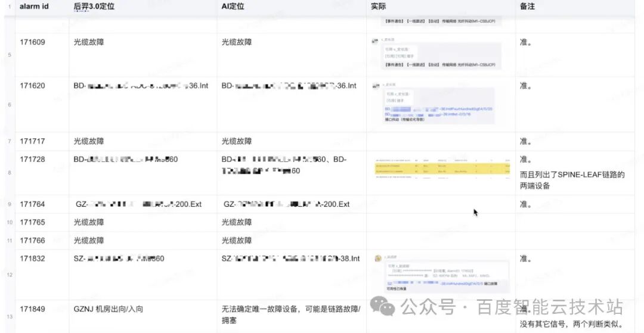Select the "无法确定唯一故障设备" AI定位 cell
This screenshot has width=644, height=333.
click(x=291, y=315)
